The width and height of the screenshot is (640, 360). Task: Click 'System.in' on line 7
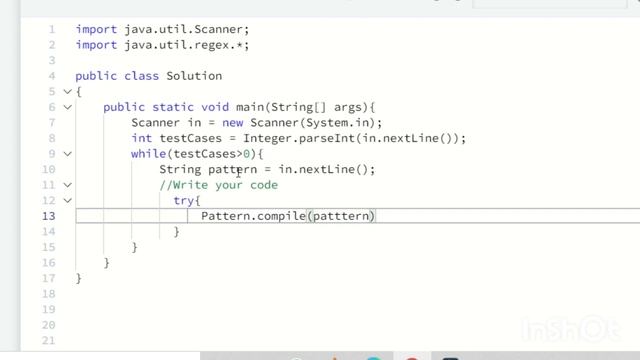pyautogui.click(x=337, y=123)
